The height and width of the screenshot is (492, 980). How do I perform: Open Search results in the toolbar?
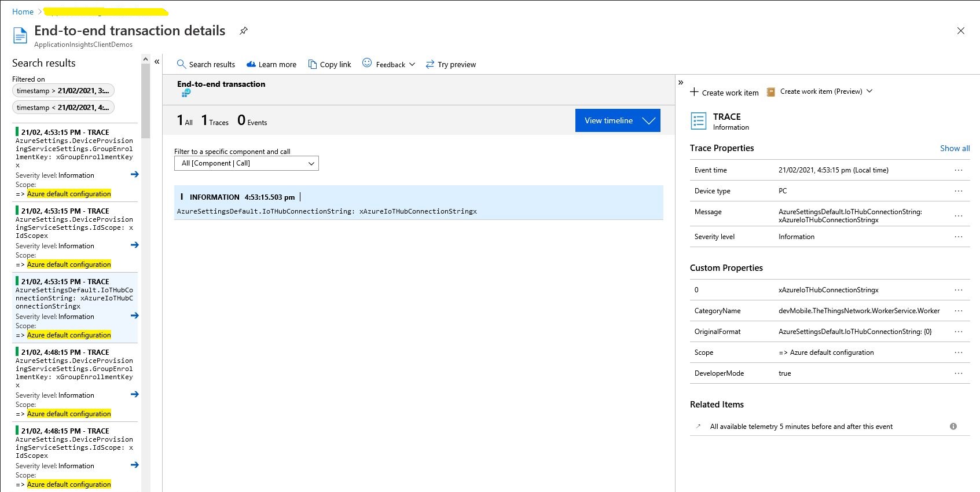tap(206, 64)
